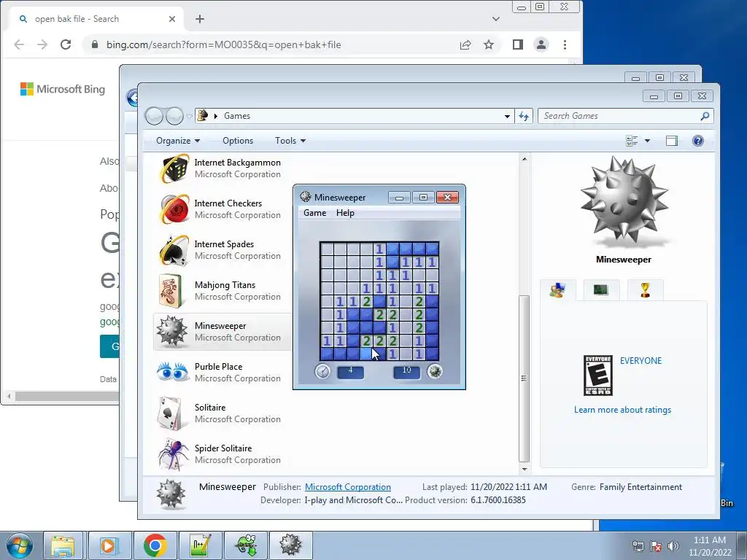The width and height of the screenshot is (747, 560).
Task: Open Chrome three-dot menu
Action: [565, 44]
